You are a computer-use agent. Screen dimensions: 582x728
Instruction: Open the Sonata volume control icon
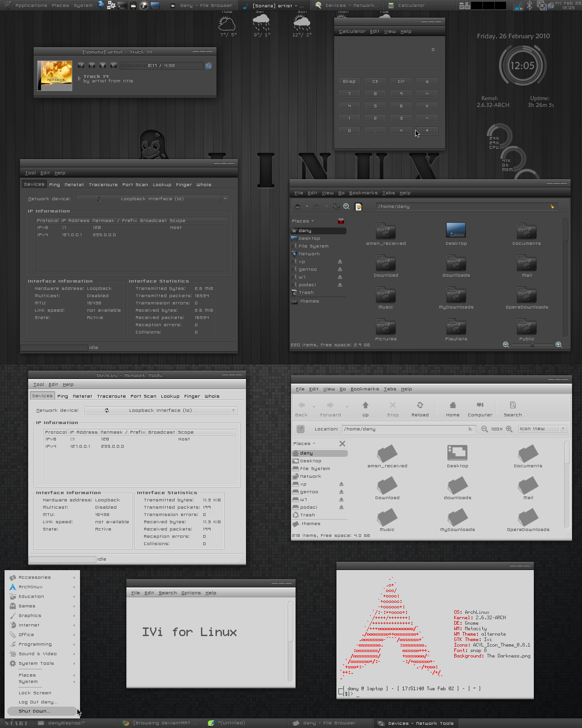pyautogui.click(x=208, y=66)
